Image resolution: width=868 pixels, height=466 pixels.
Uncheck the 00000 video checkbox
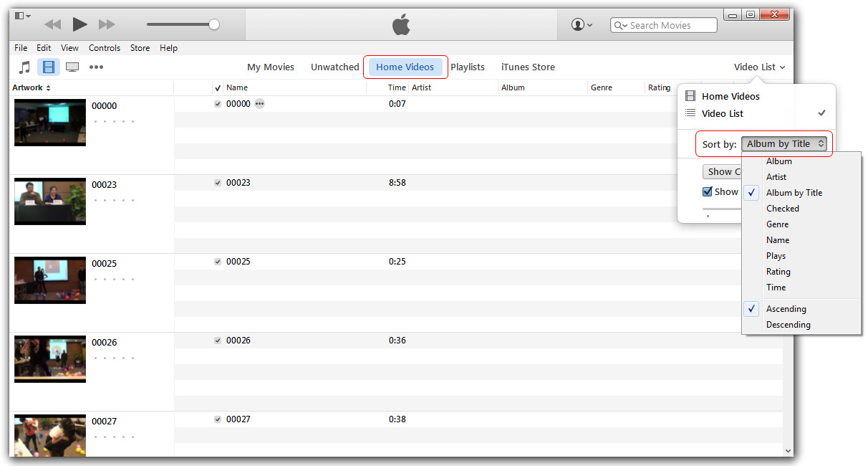(x=218, y=104)
